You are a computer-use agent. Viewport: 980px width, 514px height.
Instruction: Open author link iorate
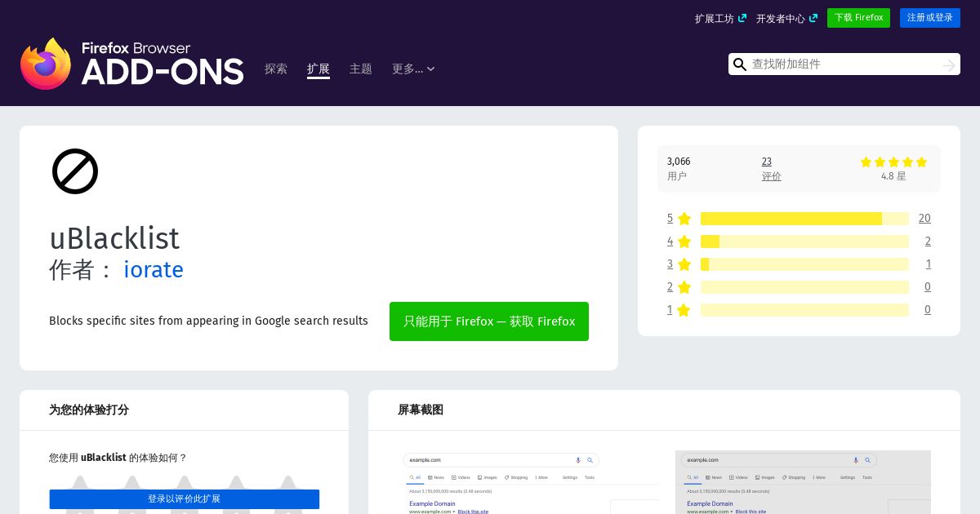(154, 270)
